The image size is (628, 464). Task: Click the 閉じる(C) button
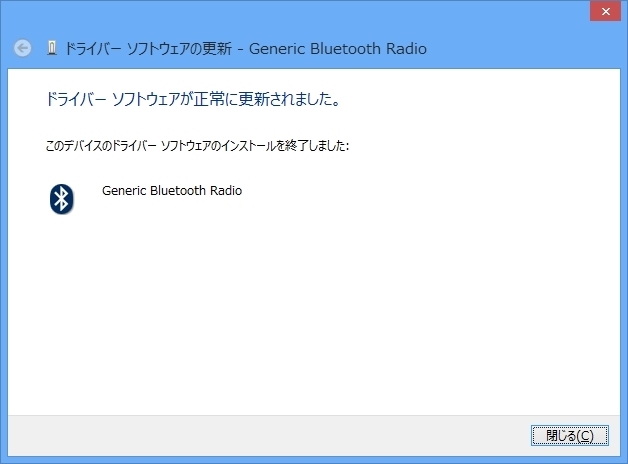point(570,435)
